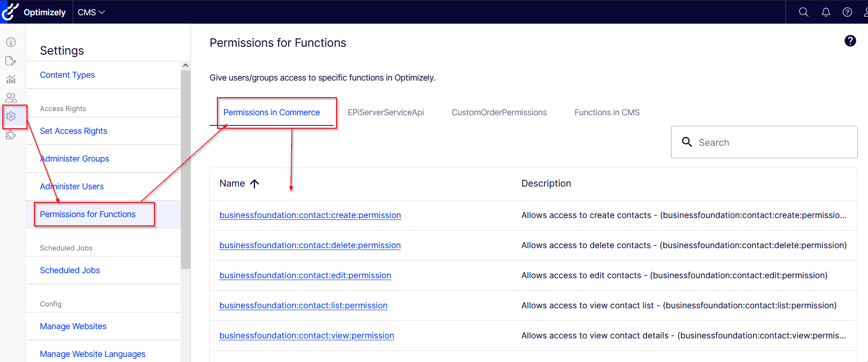Open the content edit page icon
Screen dimensions: 868x362
(x=11, y=61)
